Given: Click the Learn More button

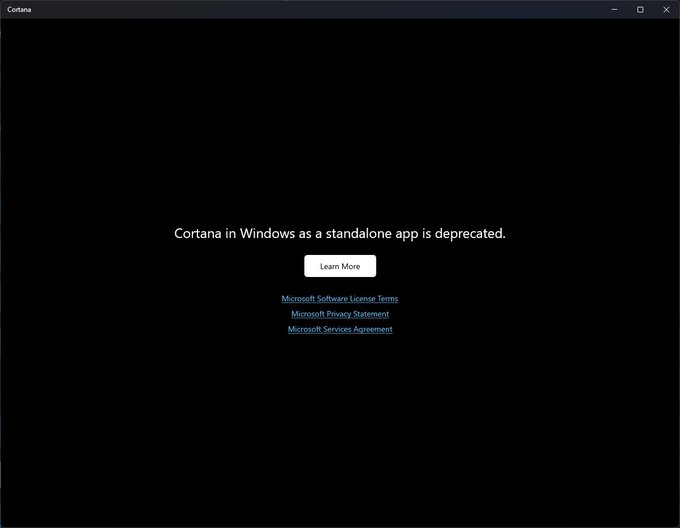Looking at the screenshot, I should point(340,266).
